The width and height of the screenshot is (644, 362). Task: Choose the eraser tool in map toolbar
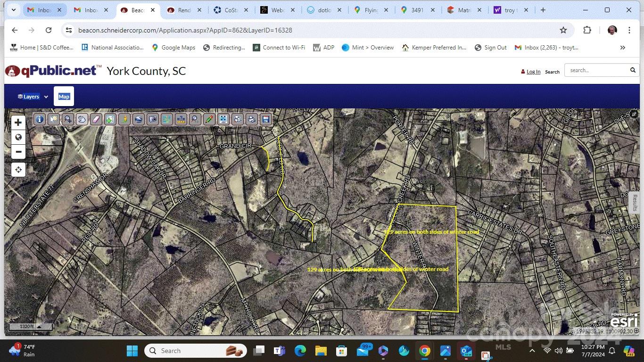pos(96,119)
